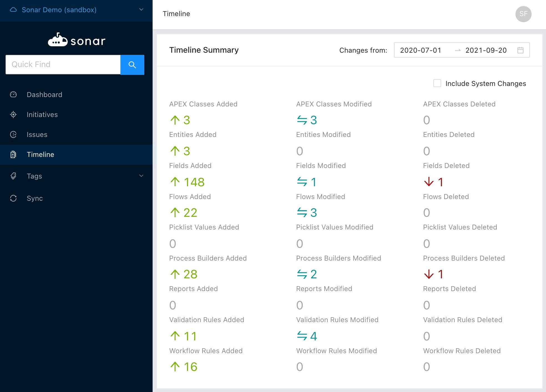
Task: Open the calendar icon in date range
Action: pyautogui.click(x=520, y=50)
